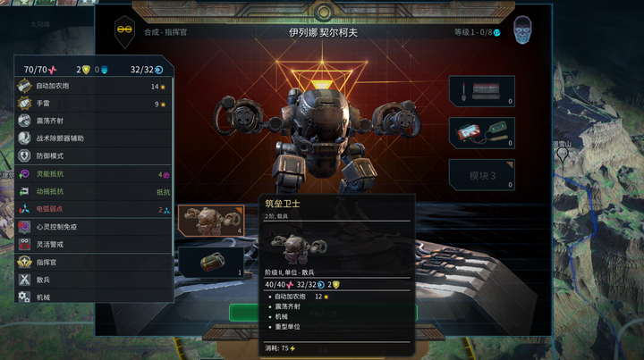Click the 自动加农炮 ability icon
The image size is (644, 360).
point(24,86)
